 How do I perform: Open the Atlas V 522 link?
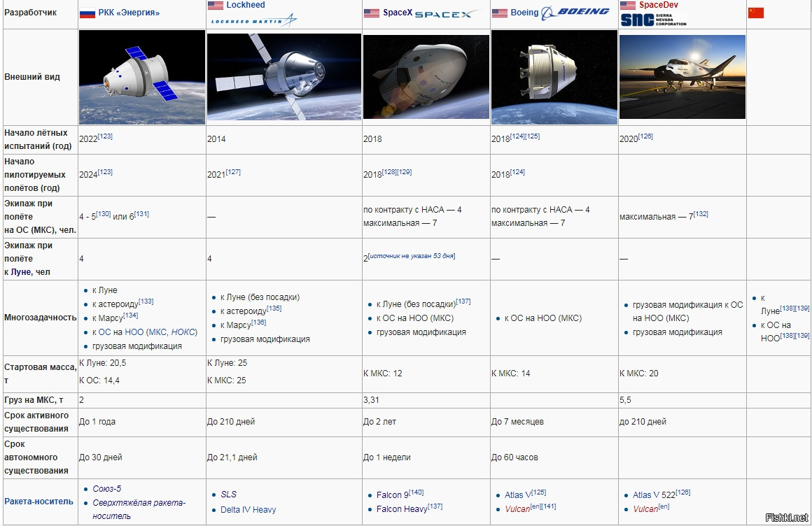pyautogui.click(x=654, y=495)
